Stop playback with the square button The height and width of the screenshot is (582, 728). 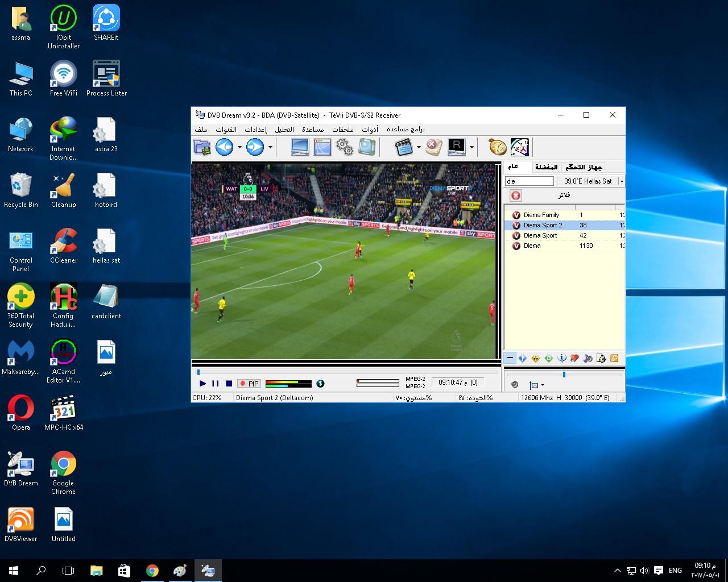click(229, 384)
